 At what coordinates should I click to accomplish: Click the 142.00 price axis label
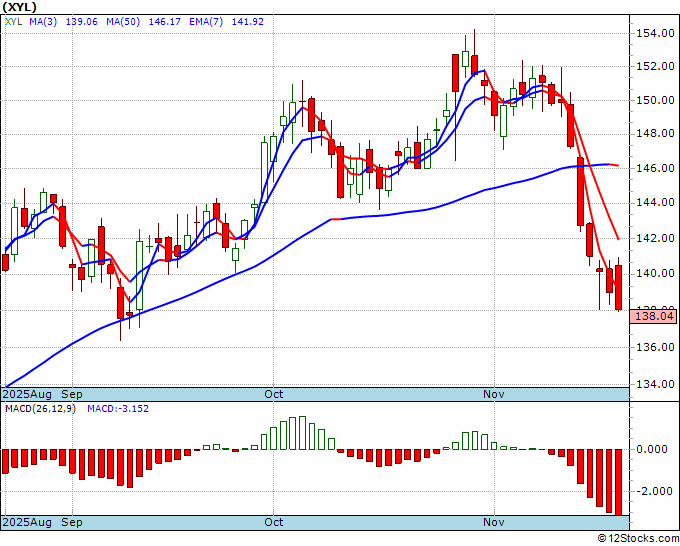[x=655, y=238]
